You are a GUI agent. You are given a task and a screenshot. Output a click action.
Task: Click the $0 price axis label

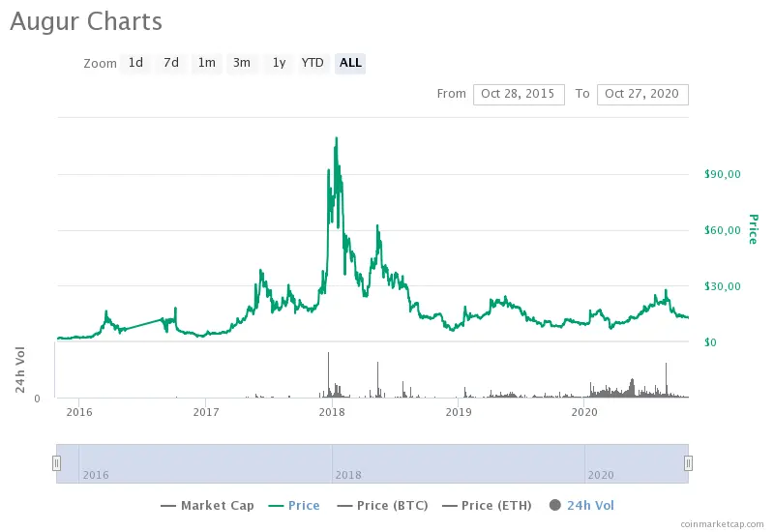click(x=710, y=342)
